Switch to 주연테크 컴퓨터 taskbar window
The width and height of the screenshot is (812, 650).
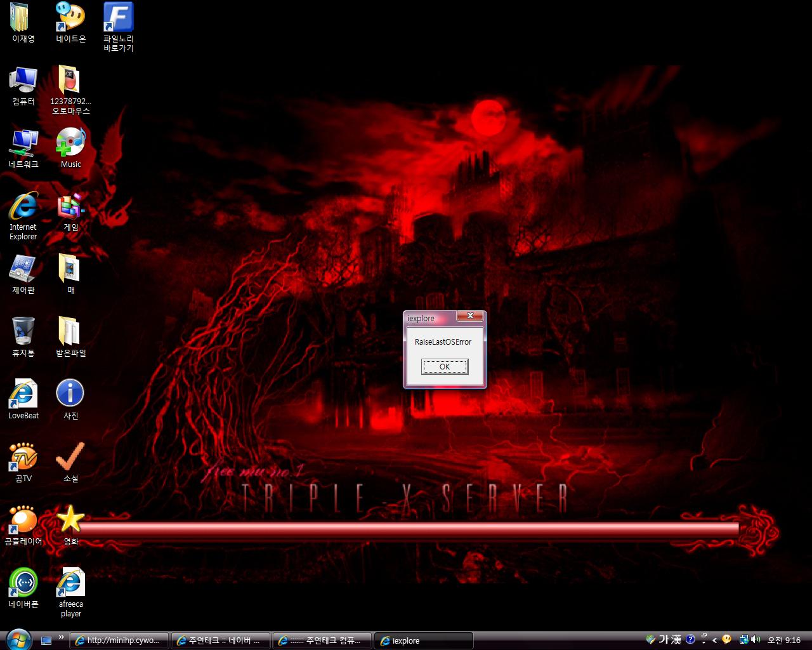point(322,640)
